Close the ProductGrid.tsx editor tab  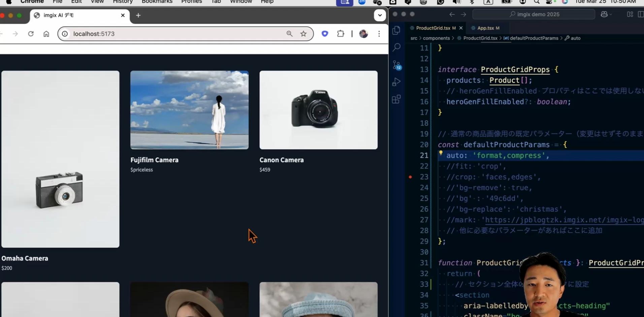coord(461,28)
